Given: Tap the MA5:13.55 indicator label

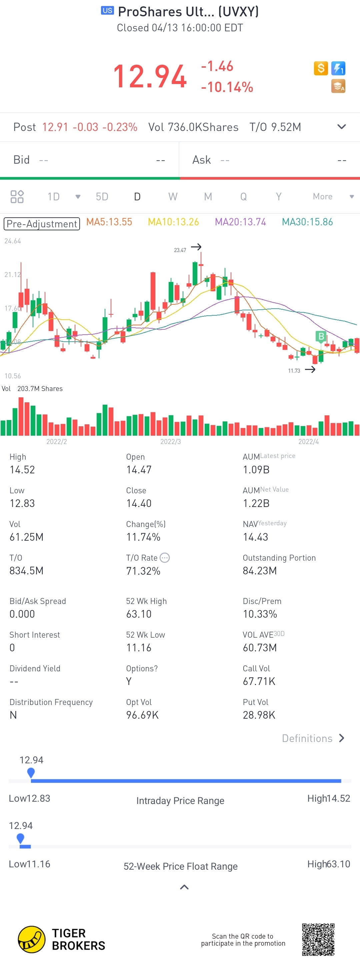Looking at the screenshot, I should [109, 222].
